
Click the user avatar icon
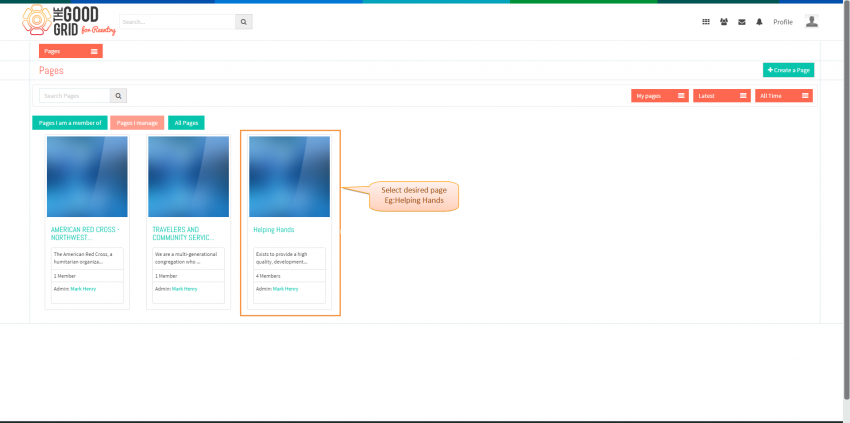tap(812, 21)
